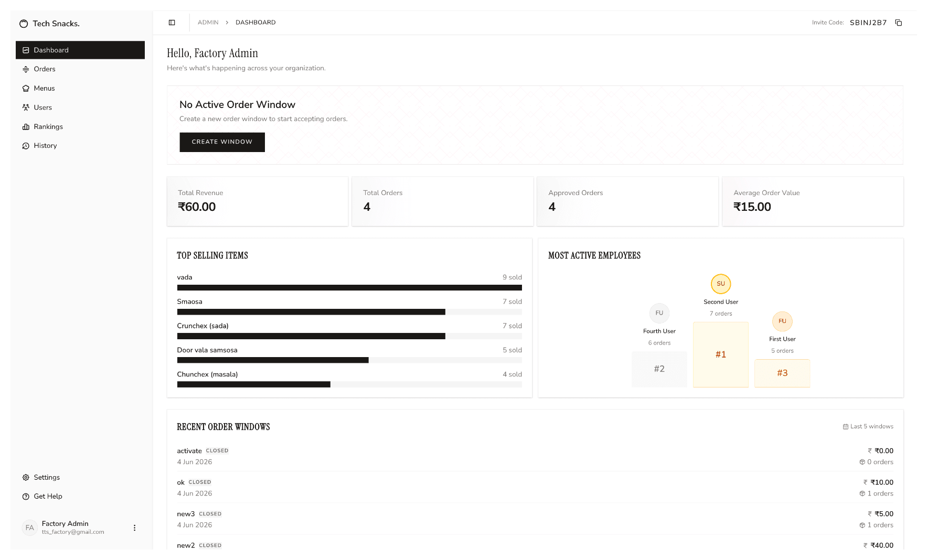Open Get Help from sidebar
Viewport: 927px width, 560px height.
pyautogui.click(x=80, y=497)
